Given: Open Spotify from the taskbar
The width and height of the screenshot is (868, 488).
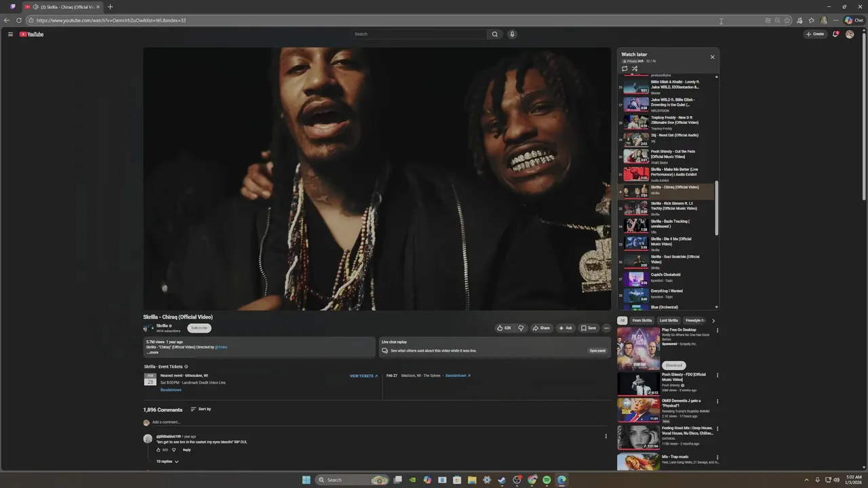Looking at the screenshot, I should point(547,480).
